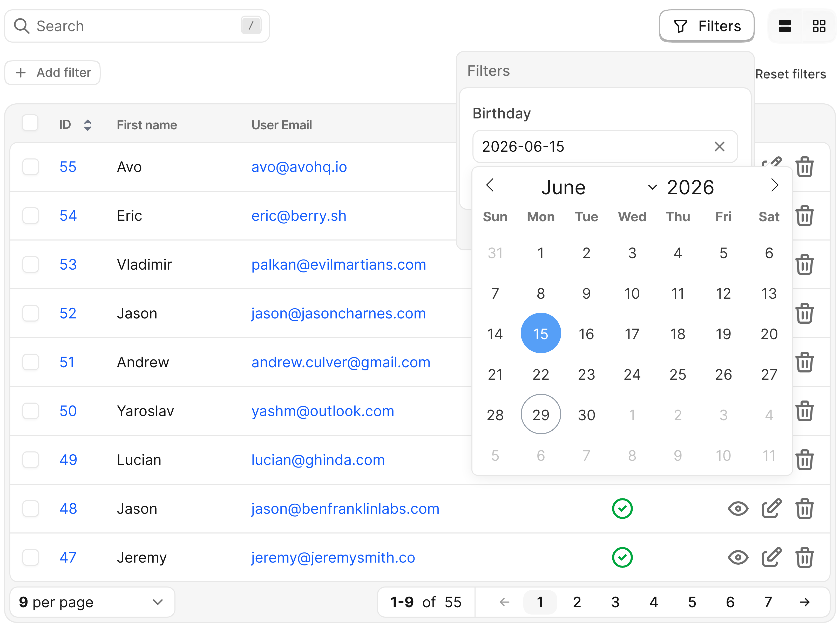Check the box for row 52
The height and width of the screenshot is (627, 840).
coord(30,313)
